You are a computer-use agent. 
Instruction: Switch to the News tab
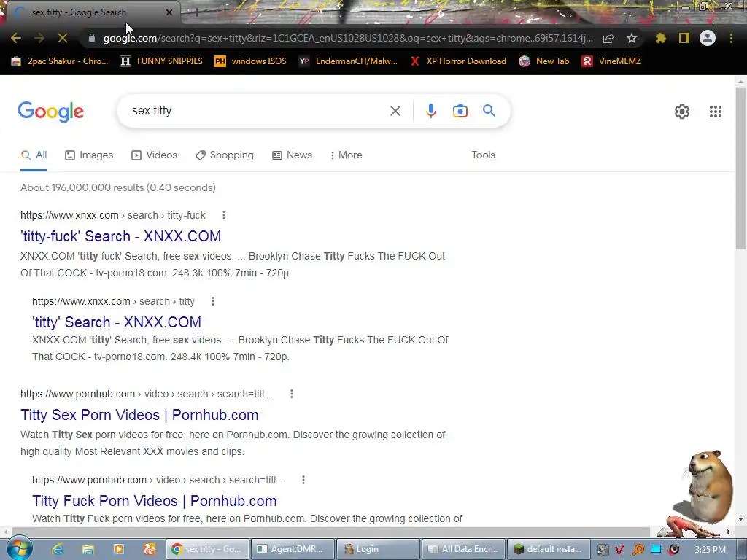tap(292, 155)
